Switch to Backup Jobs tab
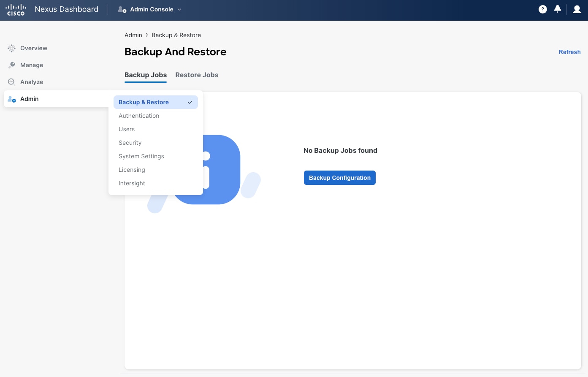588x377 pixels. pyautogui.click(x=146, y=75)
